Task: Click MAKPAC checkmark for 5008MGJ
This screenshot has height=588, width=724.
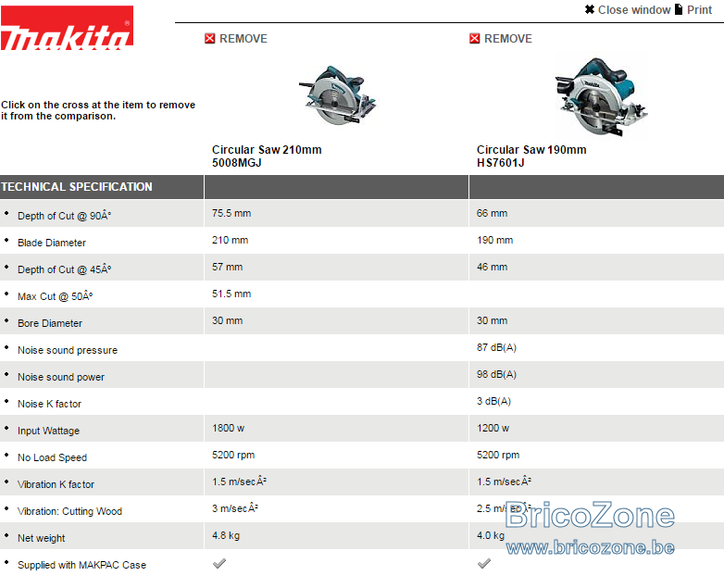Action: coord(219,564)
